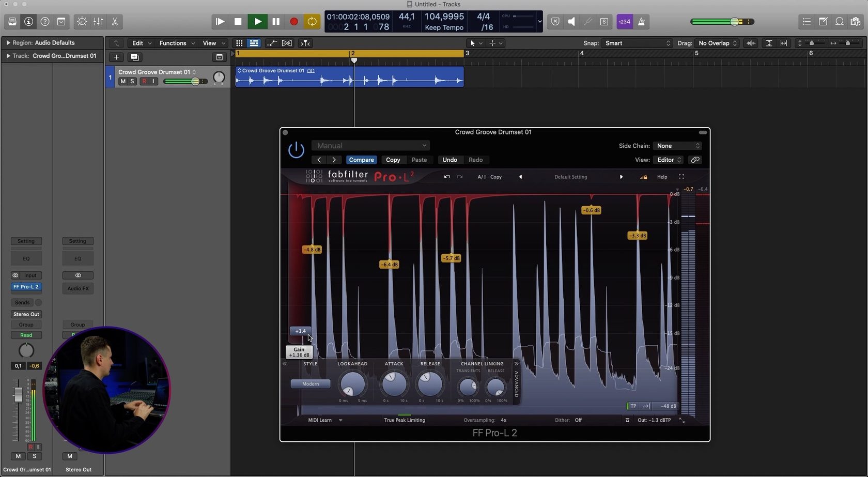Toggle Cycle mode in the transport bar
The height and width of the screenshot is (477, 868).
click(312, 22)
